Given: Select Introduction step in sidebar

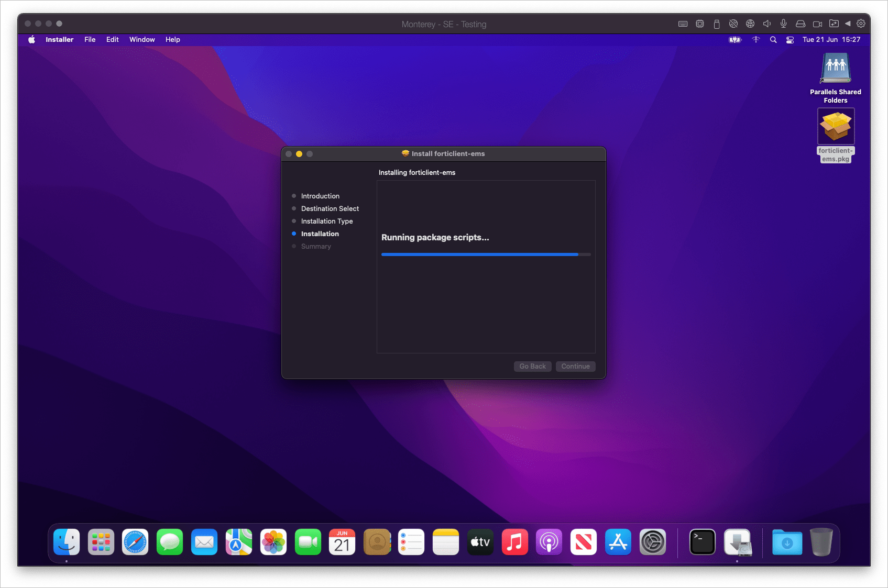Looking at the screenshot, I should (x=320, y=196).
